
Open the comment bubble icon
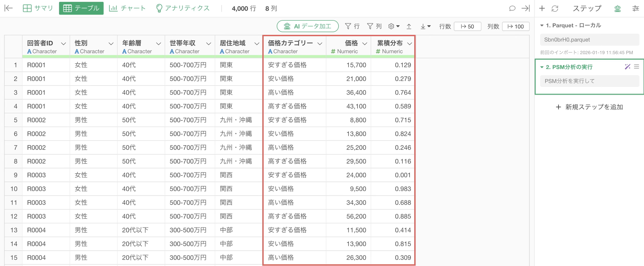tap(512, 8)
